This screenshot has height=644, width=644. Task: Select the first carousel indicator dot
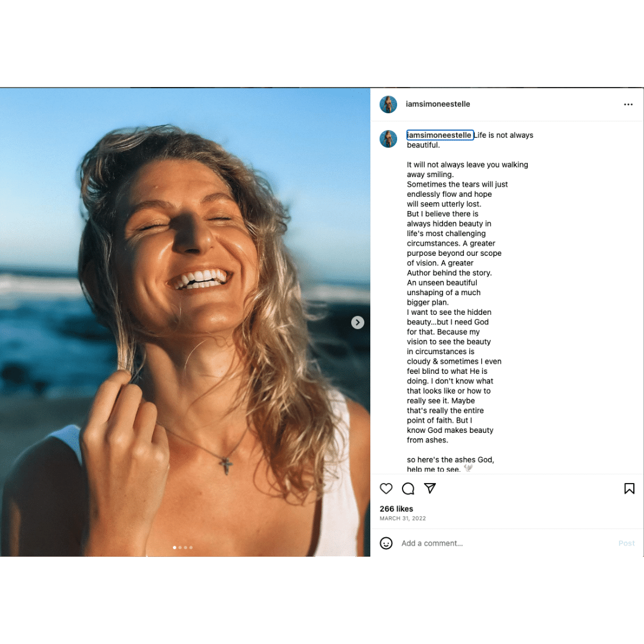click(175, 547)
